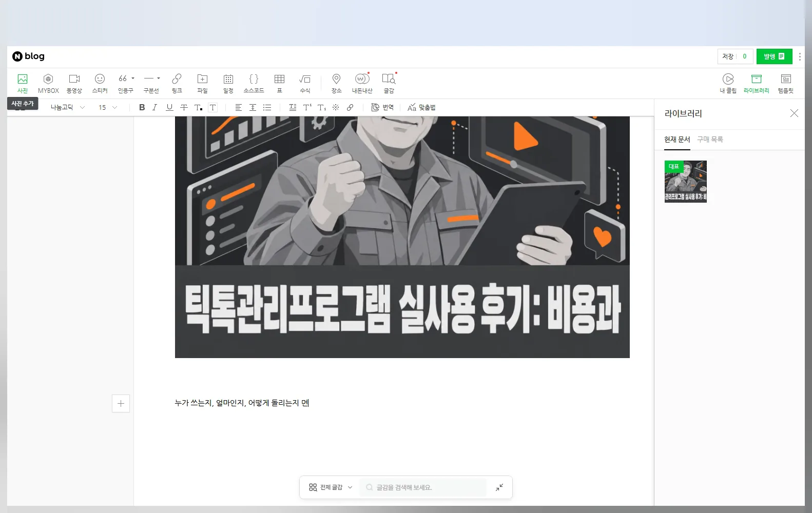This screenshot has width=812, height=513.
Task: Open the 나눔고딕 font dropdown
Action: 67,107
